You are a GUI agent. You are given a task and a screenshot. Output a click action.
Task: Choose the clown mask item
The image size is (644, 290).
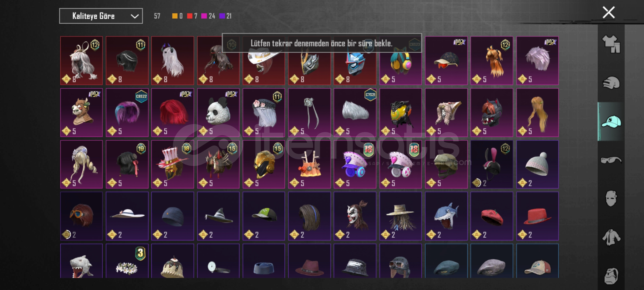(355, 216)
